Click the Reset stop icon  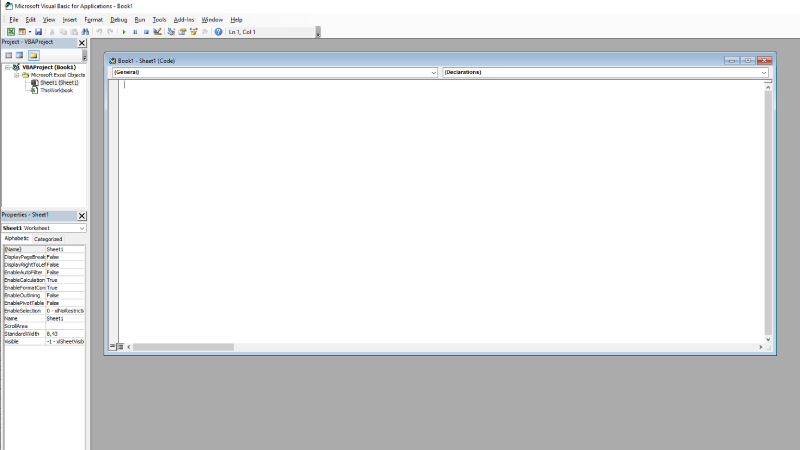click(x=146, y=32)
